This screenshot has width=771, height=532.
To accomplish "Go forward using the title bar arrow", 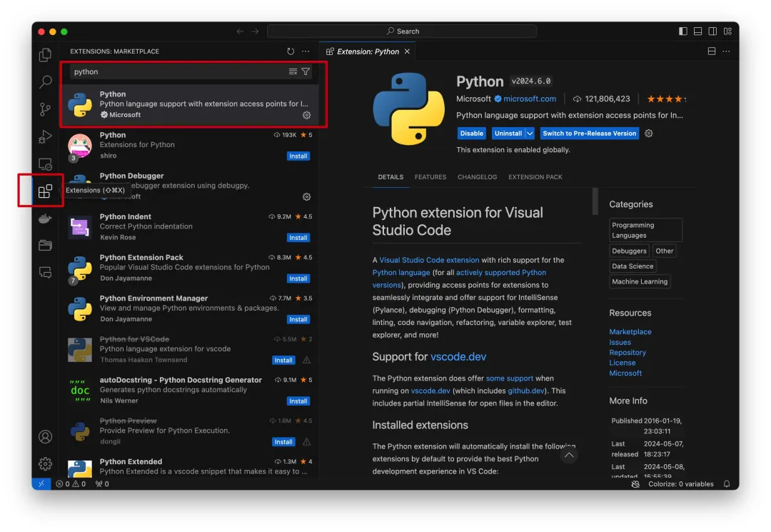I will (x=255, y=31).
